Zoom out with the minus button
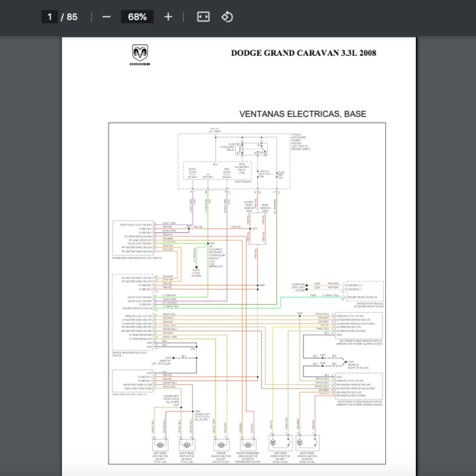The width and height of the screenshot is (476, 476). [x=106, y=17]
